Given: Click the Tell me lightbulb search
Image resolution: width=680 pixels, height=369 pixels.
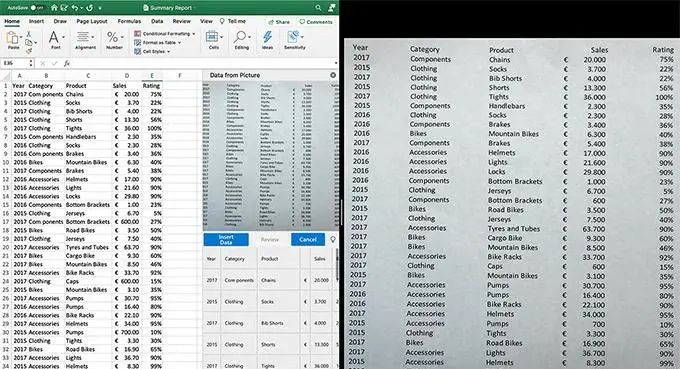Looking at the screenshot, I should point(233,21).
